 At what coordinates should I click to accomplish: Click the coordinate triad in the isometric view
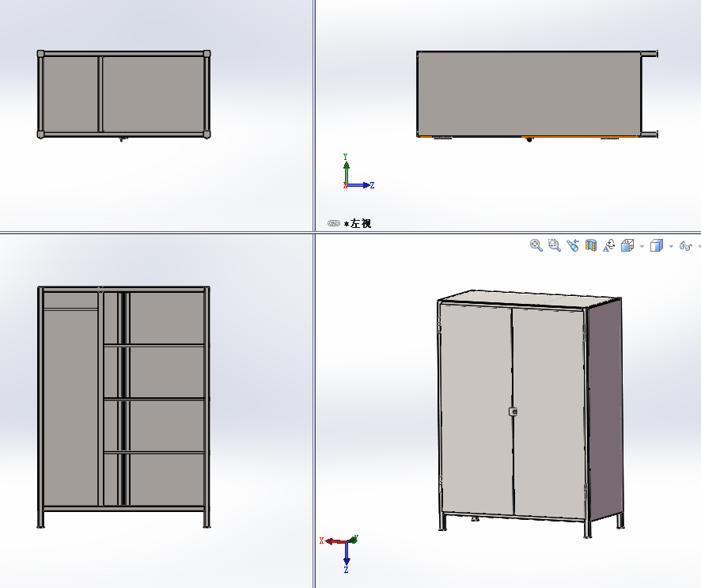(339, 553)
